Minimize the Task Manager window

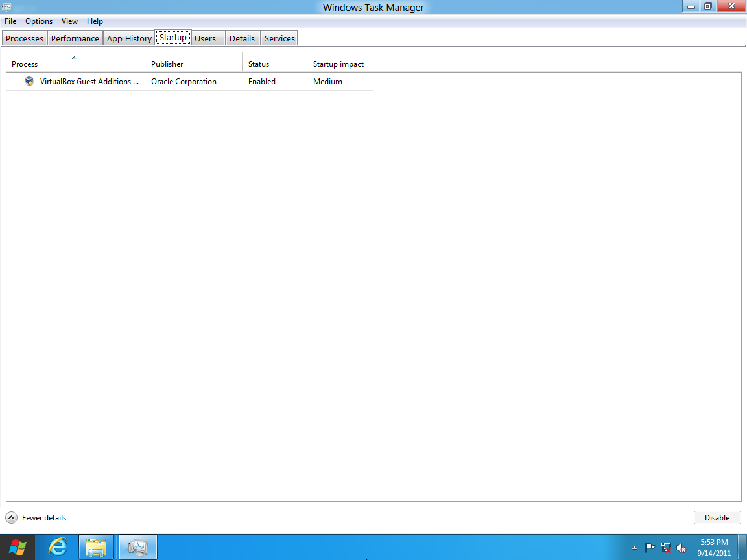point(691,6)
